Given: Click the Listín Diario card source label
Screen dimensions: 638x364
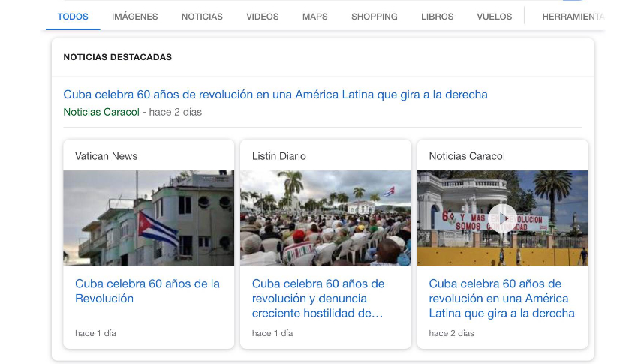Looking at the screenshot, I should (278, 156).
